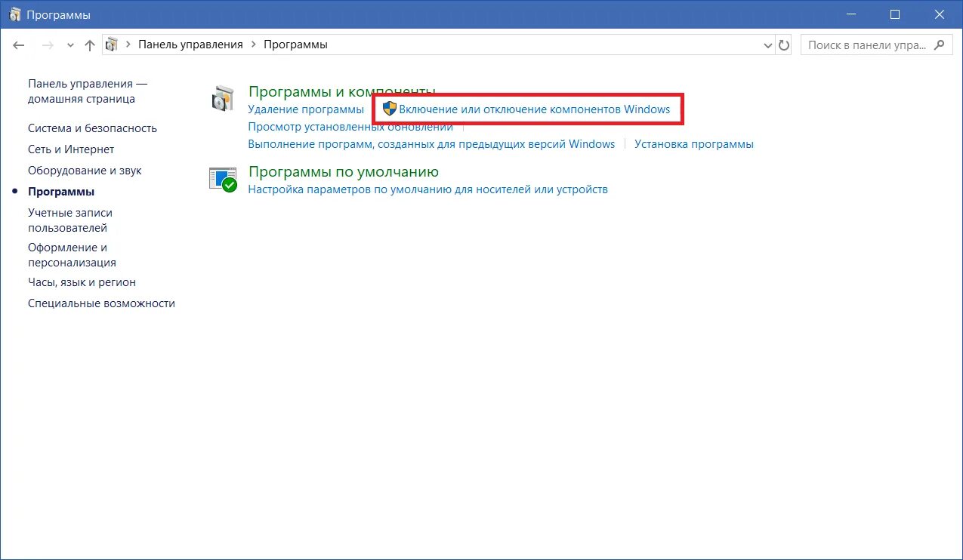Expand the address bar history dropdown
Screen dimensions: 963x560
(x=769, y=45)
